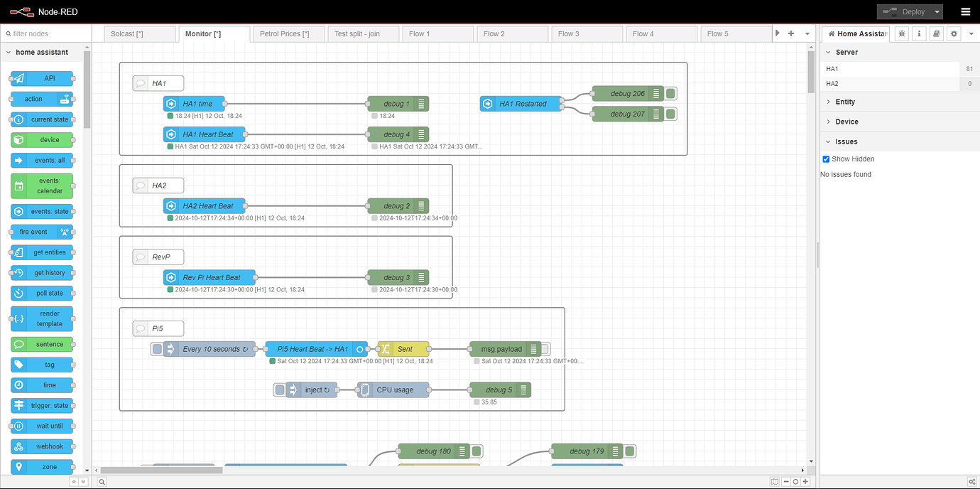Click the canvas vertical scrollbar thumb

811,72
